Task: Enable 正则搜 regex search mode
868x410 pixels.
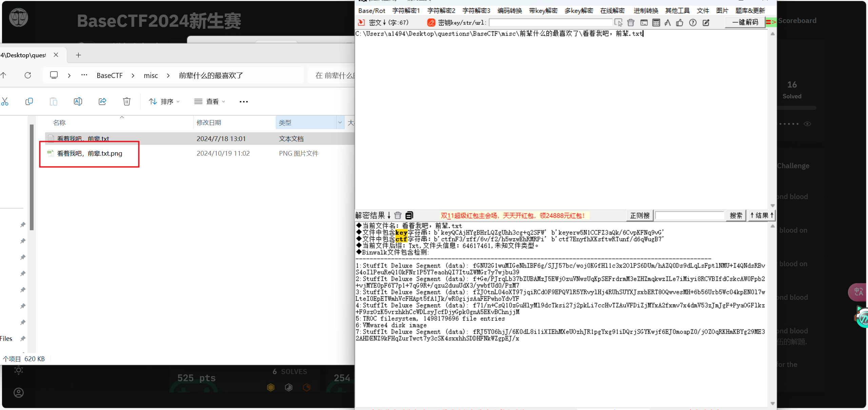Action: point(639,215)
